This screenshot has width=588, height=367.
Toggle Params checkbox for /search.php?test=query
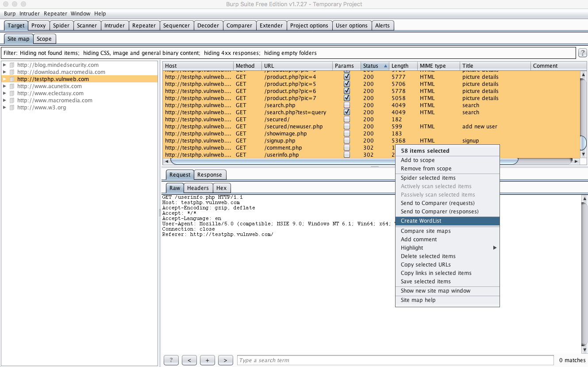[x=347, y=112]
